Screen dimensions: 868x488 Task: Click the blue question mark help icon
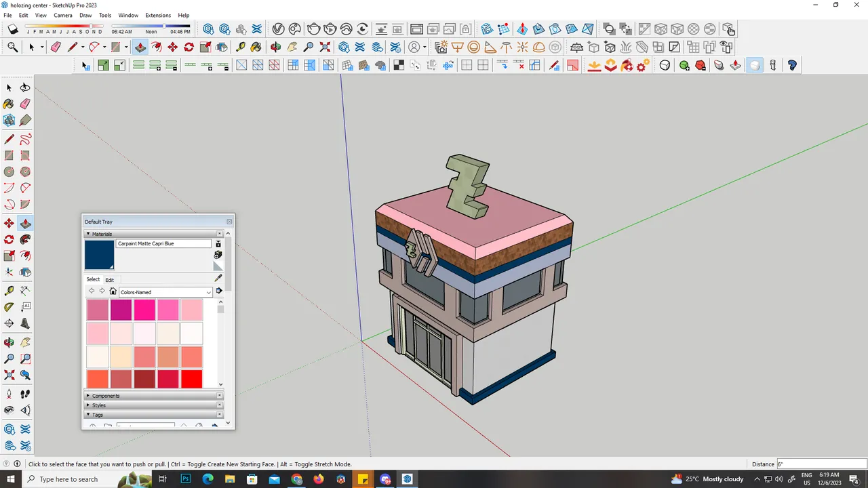pos(792,65)
